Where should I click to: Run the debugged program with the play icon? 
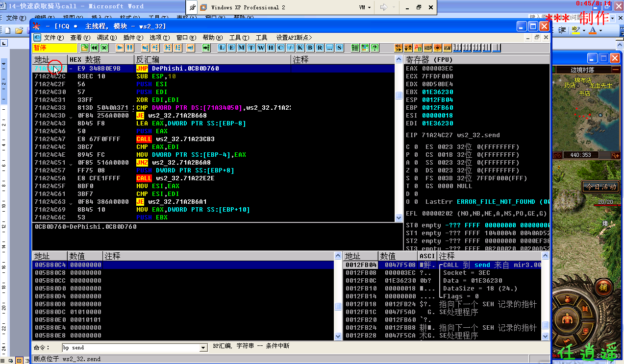click(x=120, y=48)
